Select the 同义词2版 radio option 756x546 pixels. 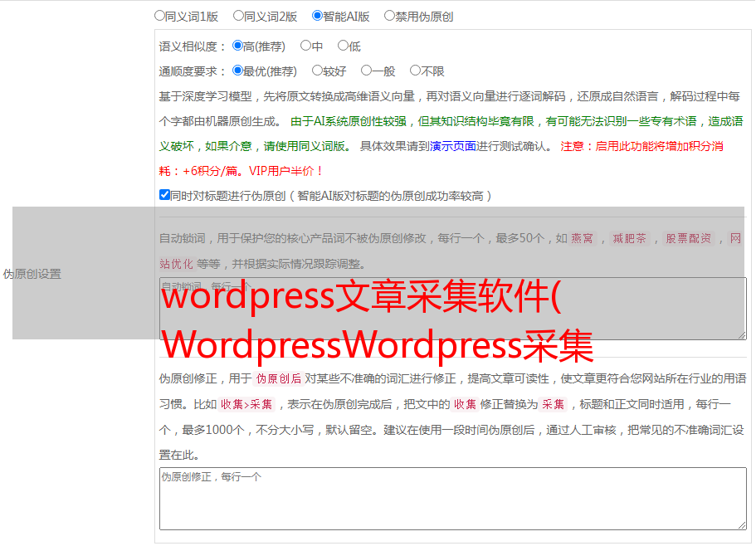click(x=238, y=16)
